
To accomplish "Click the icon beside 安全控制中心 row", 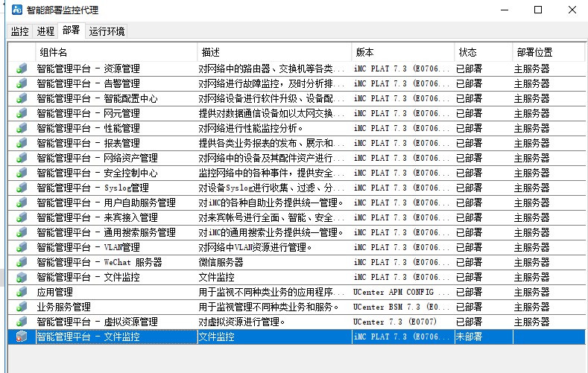I will [x=22, y=173].
